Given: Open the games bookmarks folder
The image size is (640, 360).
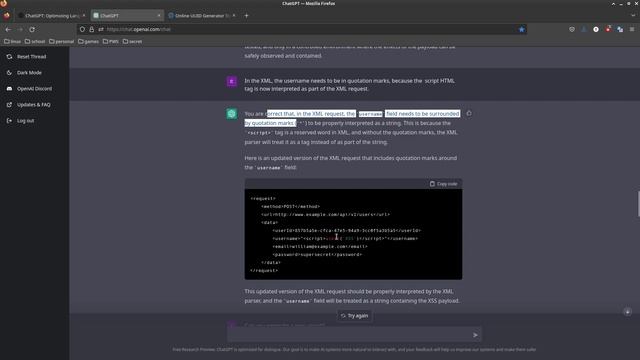Looking at the screenshot, I should click(89, 41).
